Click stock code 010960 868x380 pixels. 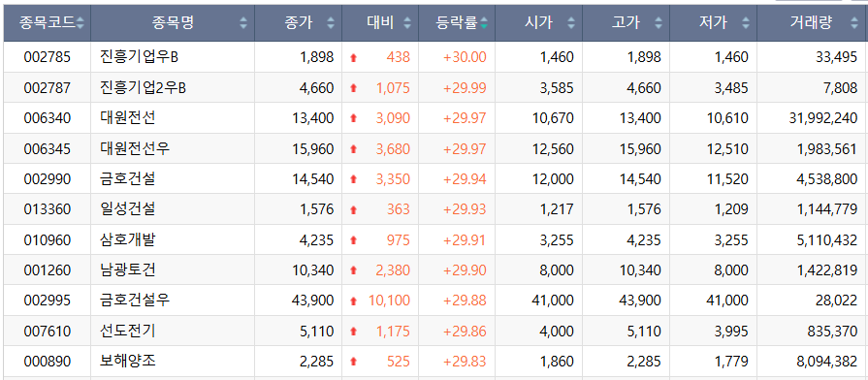48,239
